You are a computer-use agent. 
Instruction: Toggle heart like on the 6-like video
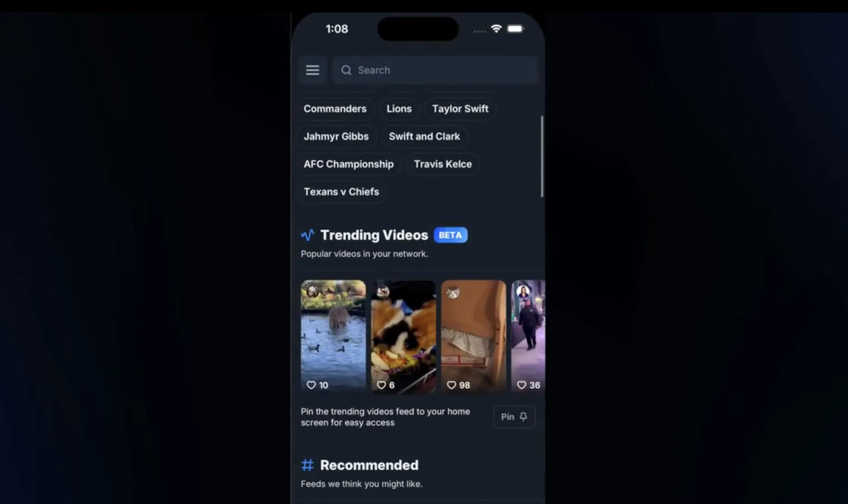tap(382, 384)
